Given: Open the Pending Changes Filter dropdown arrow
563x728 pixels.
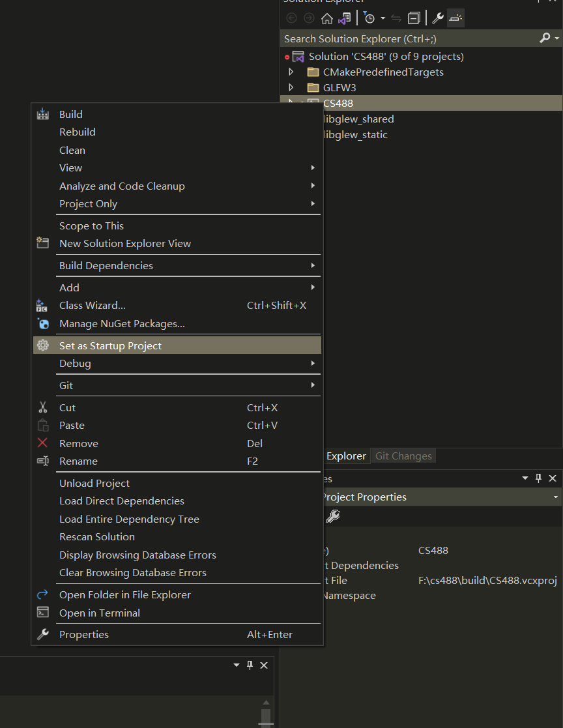Looking at the screenshot, I should pyautogui.click(x=383, y=18).
